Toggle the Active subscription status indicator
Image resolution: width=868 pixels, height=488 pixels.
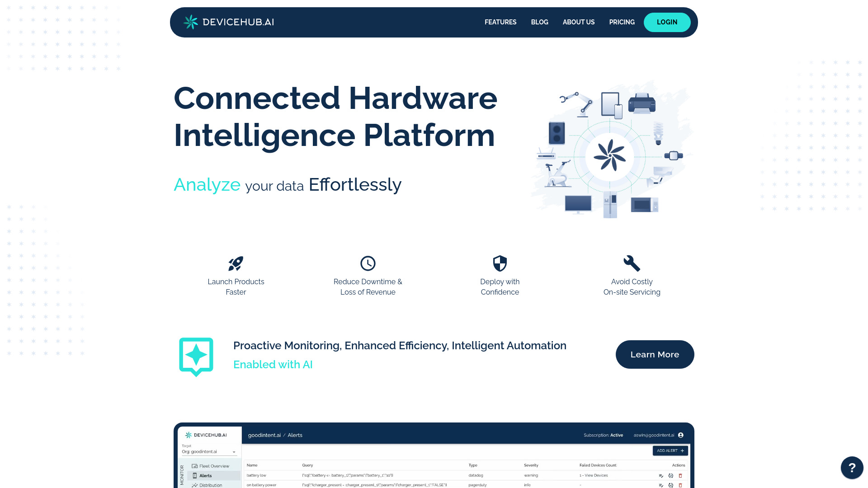[x=604, y=434]
